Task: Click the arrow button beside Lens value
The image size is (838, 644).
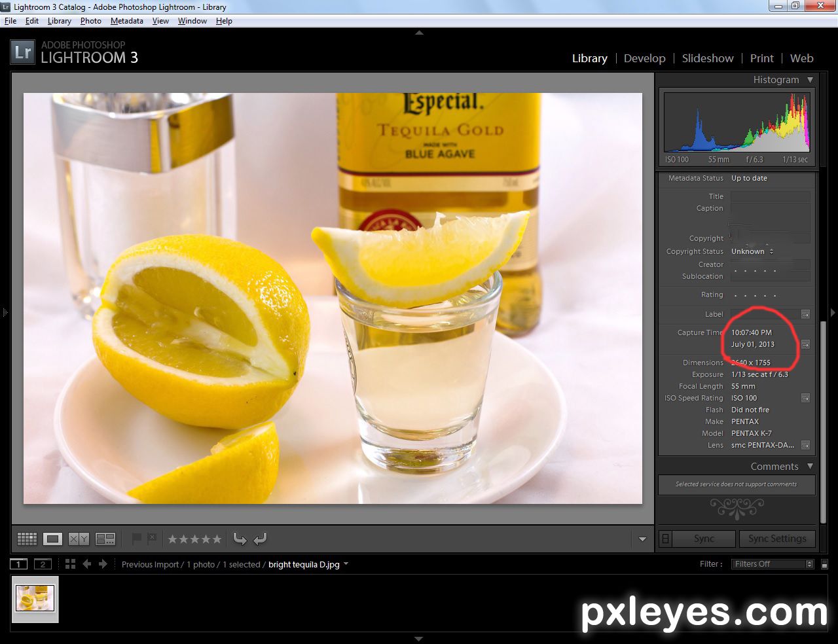Action: [x=805, y=445]
